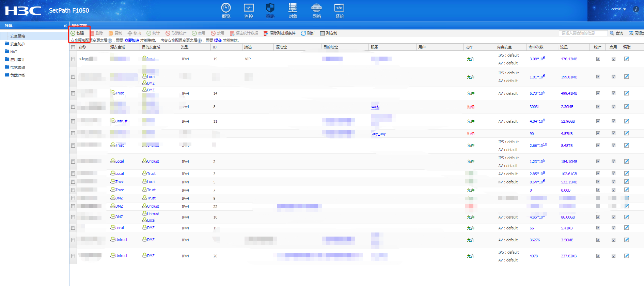This screenshot has height=286, width=644.
Task: Select 安全策略 in the navigation tree
Action: (18, 36)
